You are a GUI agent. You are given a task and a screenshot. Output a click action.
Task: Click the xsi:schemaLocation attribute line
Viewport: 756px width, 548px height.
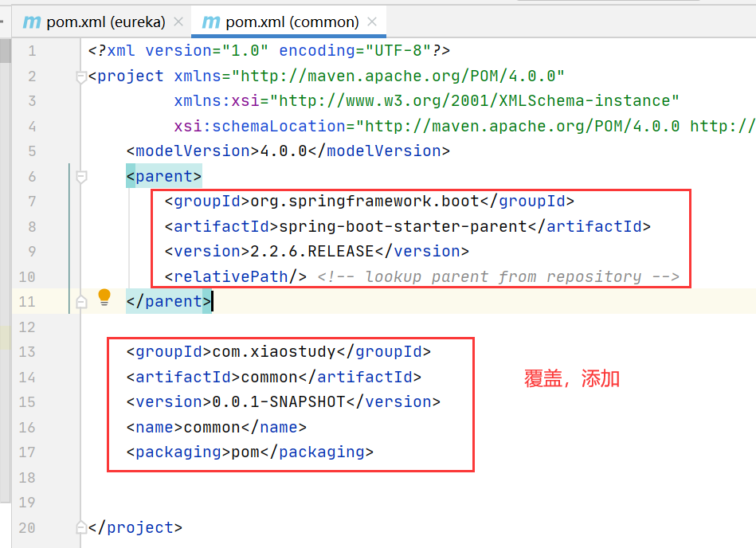(464, 127)
